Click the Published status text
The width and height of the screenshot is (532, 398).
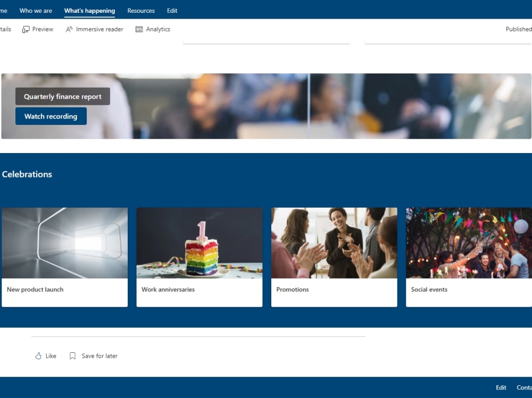pyautogui.click(x=518, y=29)
